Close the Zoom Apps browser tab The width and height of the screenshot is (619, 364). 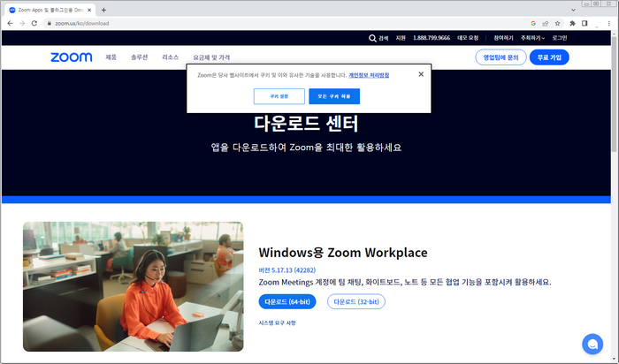tap(89, 11)
